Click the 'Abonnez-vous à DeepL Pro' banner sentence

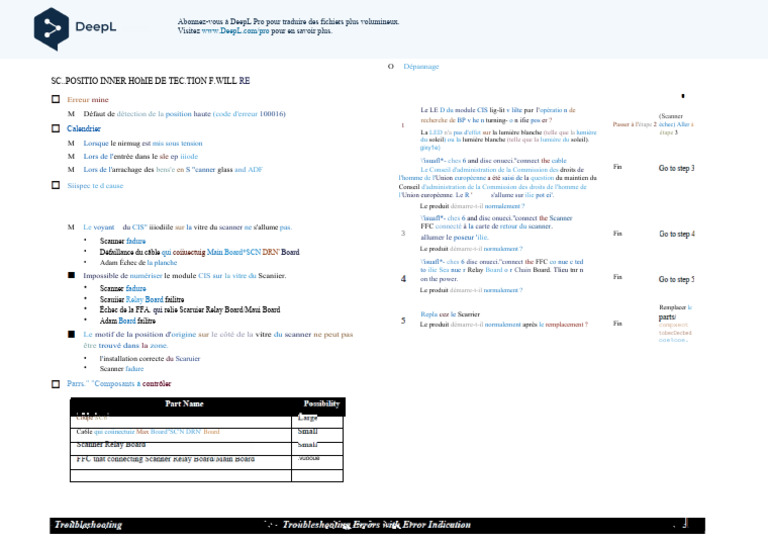point(288,22)
